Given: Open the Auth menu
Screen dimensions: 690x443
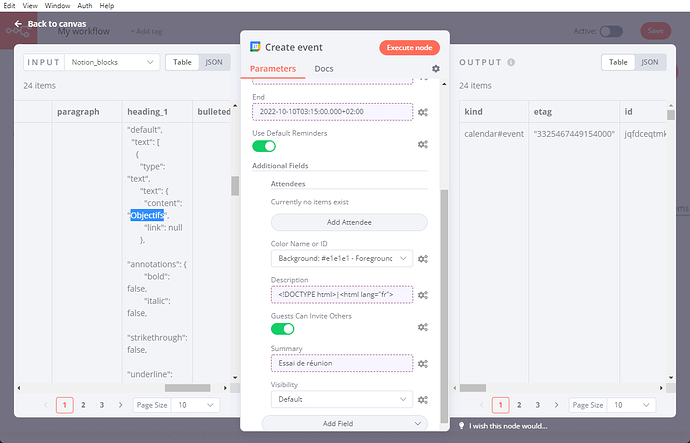Looking at the screenshot, I should [84, 6].
